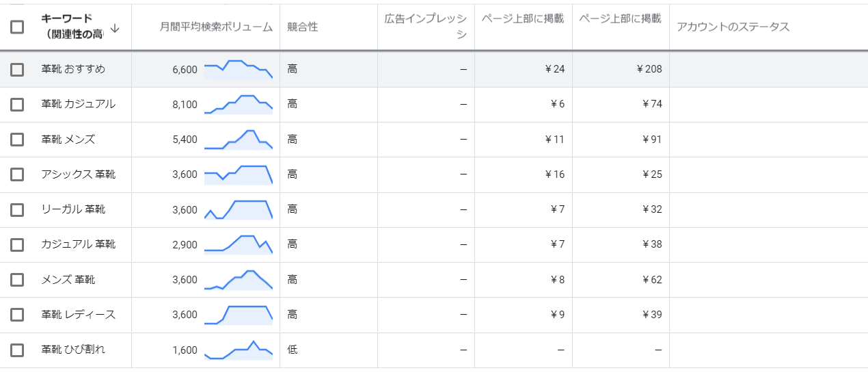
Task: Click keyword 革靴 カジュアル
Action: pyautogui.click(x=78, y=104)
